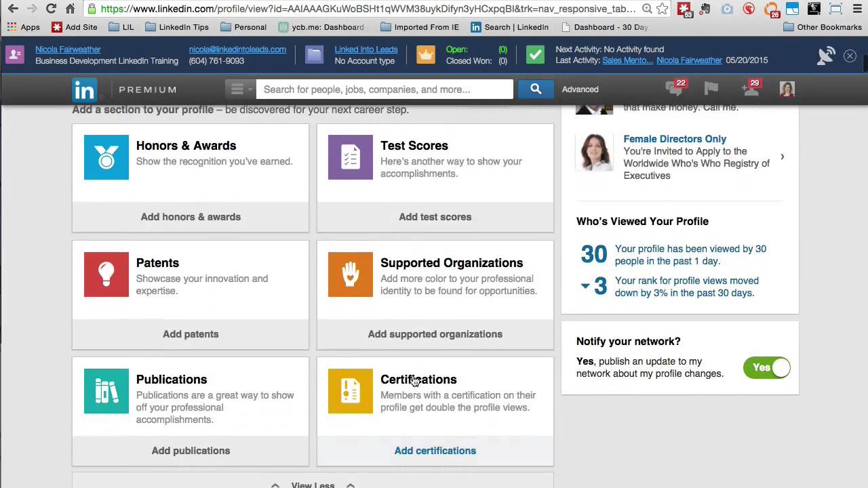Click Add supported organizations button
The image size is (868, 488).
click(435, 334)
